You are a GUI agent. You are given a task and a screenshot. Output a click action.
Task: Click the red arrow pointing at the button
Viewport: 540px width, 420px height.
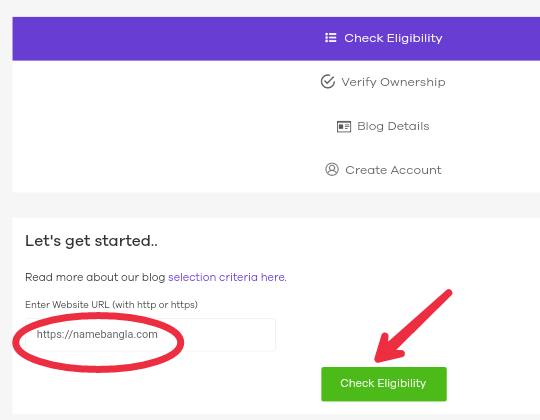412,327
